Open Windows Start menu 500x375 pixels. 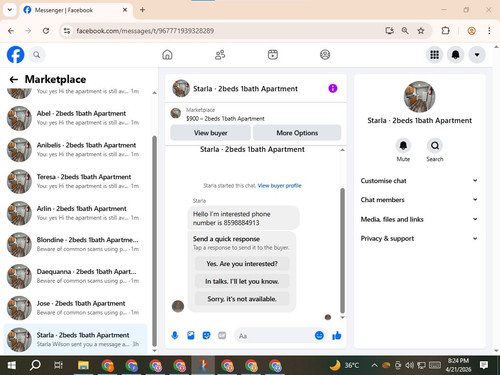click(x=11, y=365)
